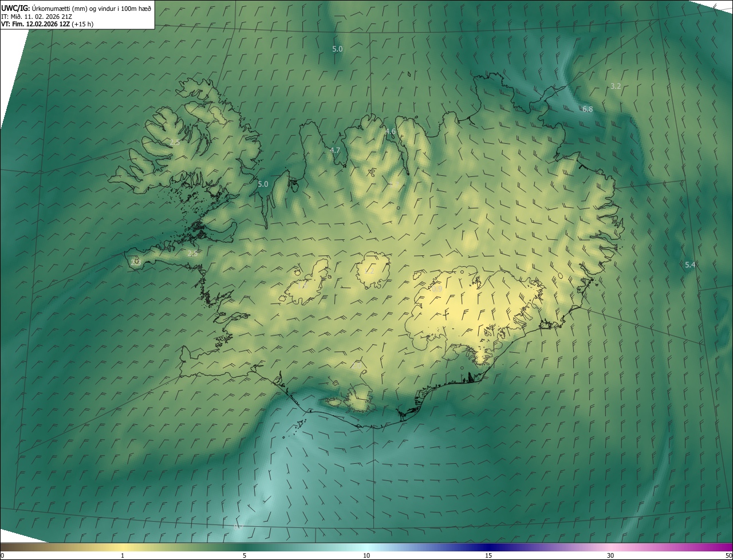Click the 4.7 value label on the map

click(x=335, y=151)
